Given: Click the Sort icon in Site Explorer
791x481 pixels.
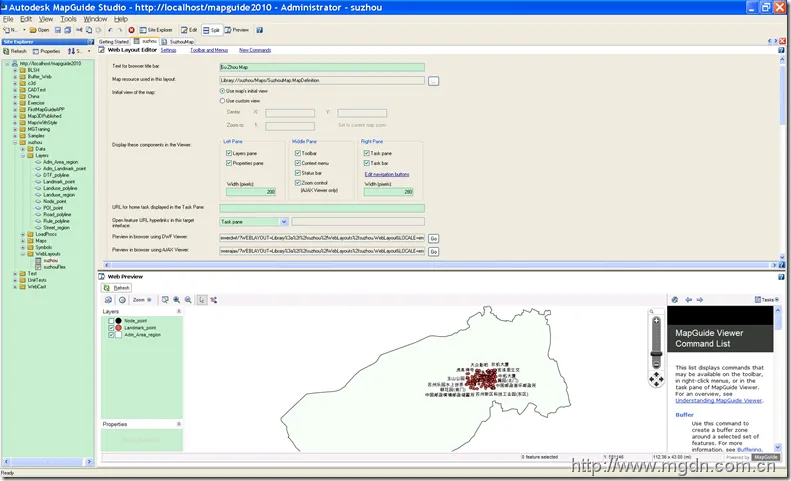Looking at the screenshot, I should pos(74,51).
